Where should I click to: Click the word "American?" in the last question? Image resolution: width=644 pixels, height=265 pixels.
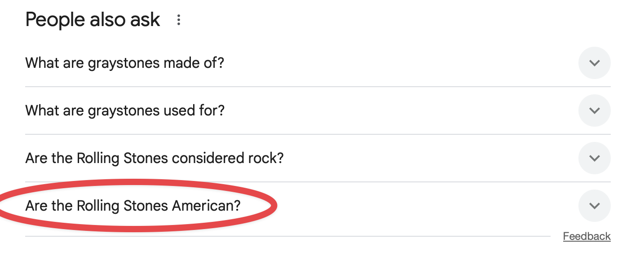(x=207, y=206)
